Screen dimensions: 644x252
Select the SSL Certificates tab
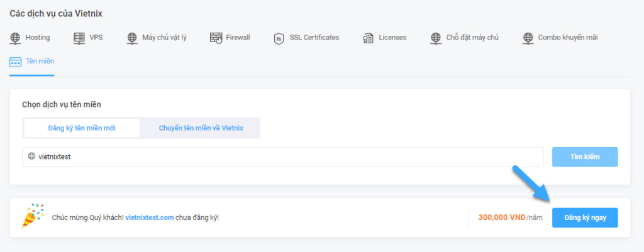tap(306, 38)
